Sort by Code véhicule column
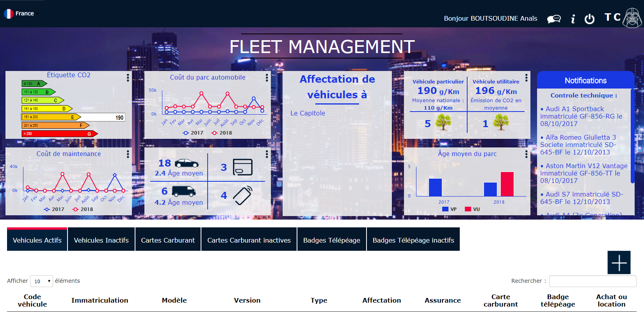 coord(32,300)
